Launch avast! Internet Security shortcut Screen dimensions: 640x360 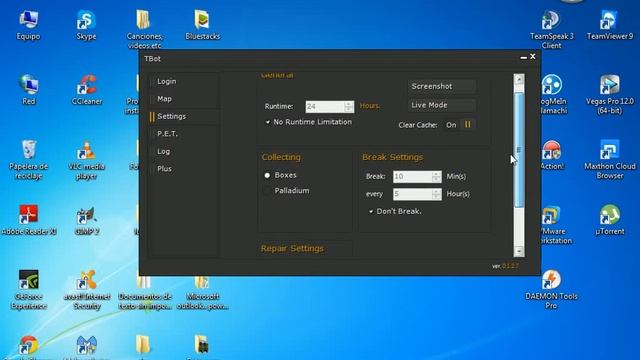(87, 289)
